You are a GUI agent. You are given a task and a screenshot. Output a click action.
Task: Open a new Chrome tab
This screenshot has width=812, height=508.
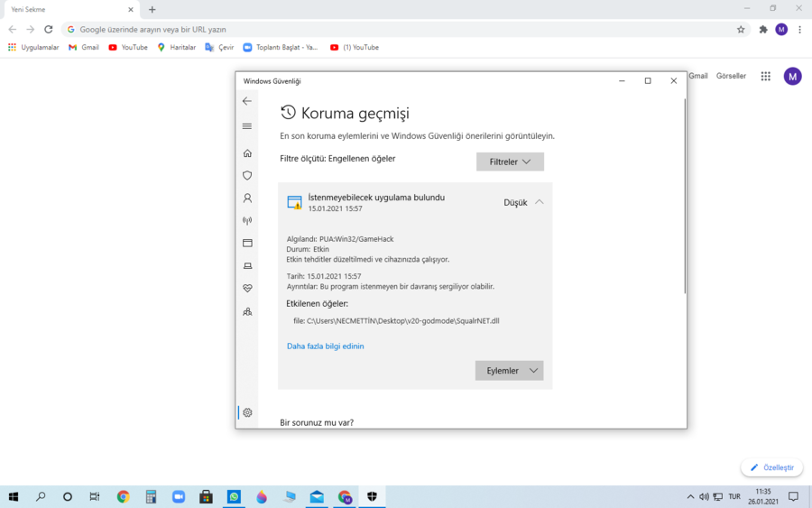click(152, 9)
